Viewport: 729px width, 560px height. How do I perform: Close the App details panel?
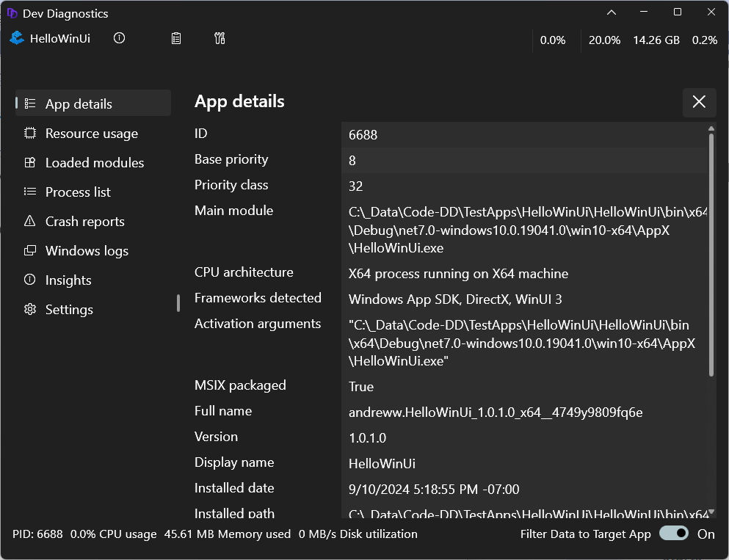pos(699,102)
